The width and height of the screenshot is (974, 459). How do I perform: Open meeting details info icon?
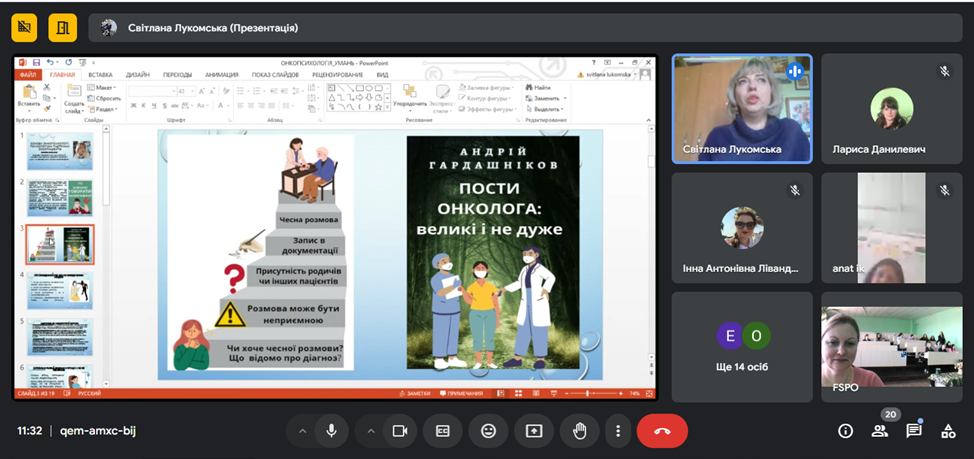[x=845, y=431]
